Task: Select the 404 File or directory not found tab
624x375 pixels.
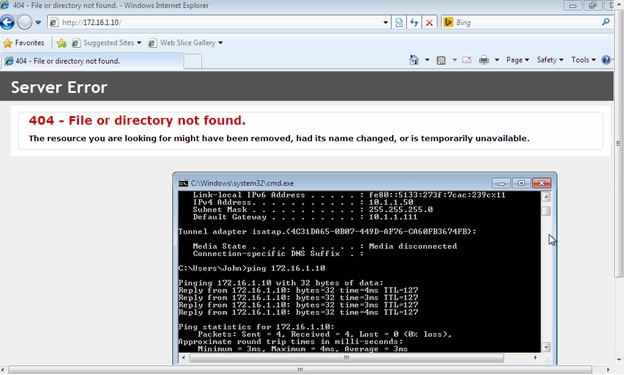Action: (92, 61)
